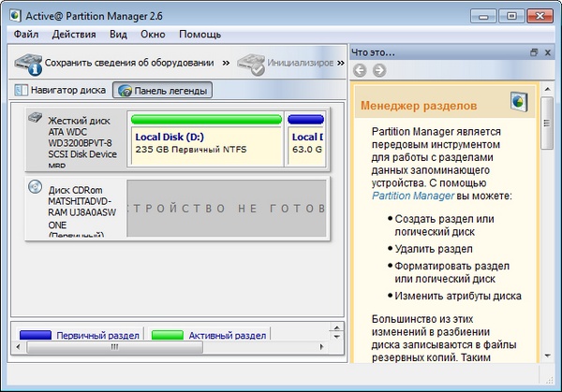Viewport: 562px width, 392px height.
Task: Click the window resize grip corner
Action: pyautogui.click(x=549, y=380)
